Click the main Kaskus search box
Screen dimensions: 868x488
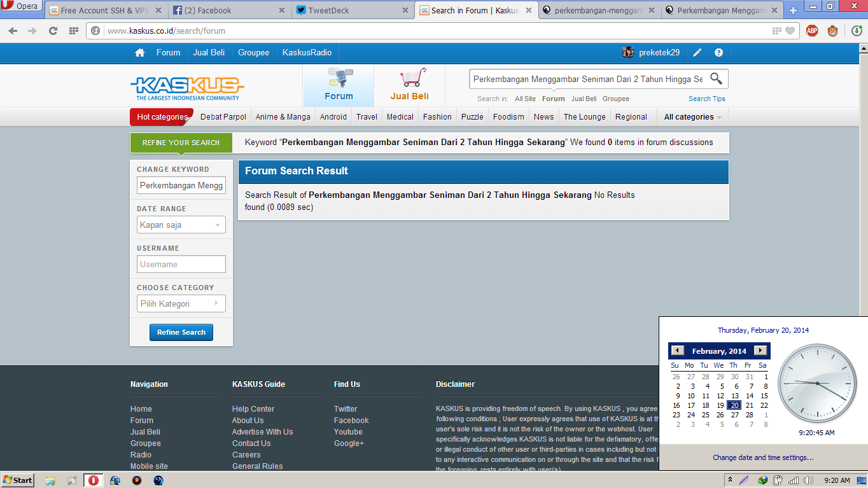588,79
